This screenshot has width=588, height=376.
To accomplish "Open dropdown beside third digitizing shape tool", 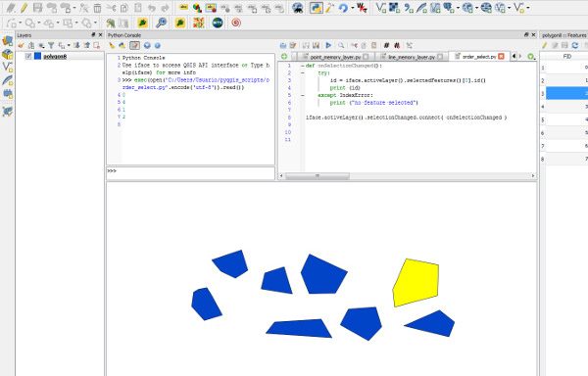I will click(58, 23).
